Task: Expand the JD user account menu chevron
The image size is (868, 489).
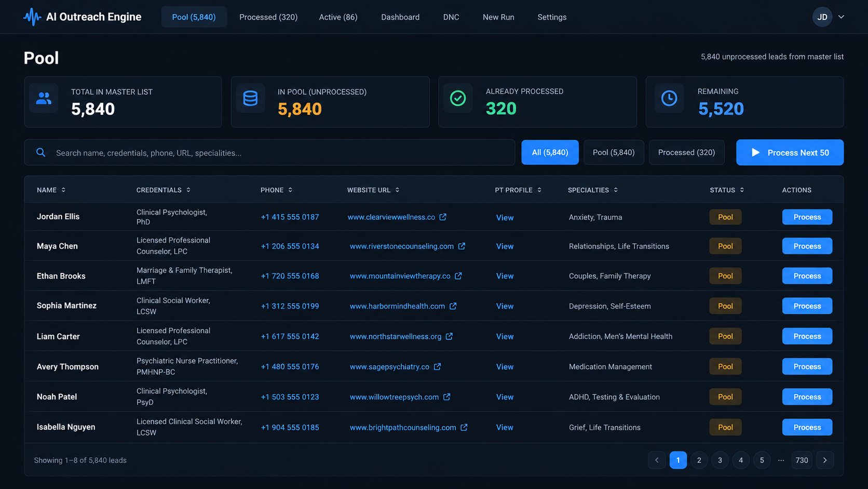Action: [x=841, y=17]
